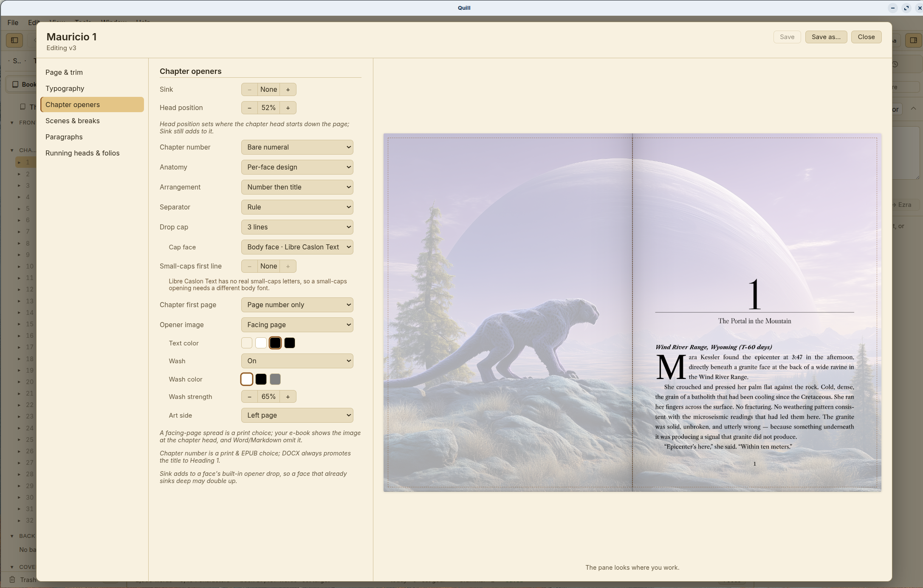This screenshot has height=588, width=923.
Task: Open the Opener image dropdown
Action: click(297, 325)
